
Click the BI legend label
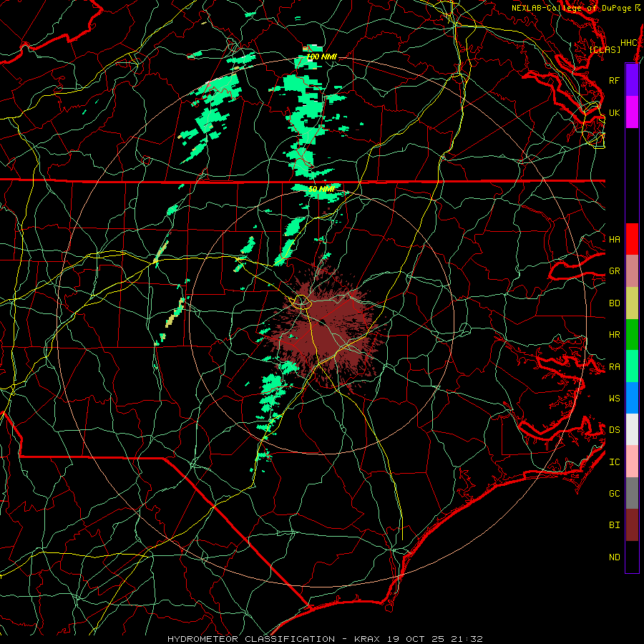[x=614, y=525]
